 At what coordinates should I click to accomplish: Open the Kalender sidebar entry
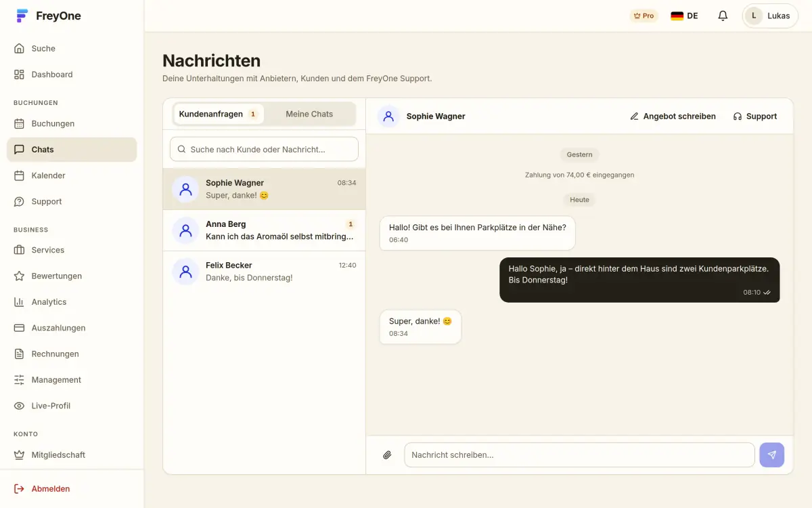[72, 175]
